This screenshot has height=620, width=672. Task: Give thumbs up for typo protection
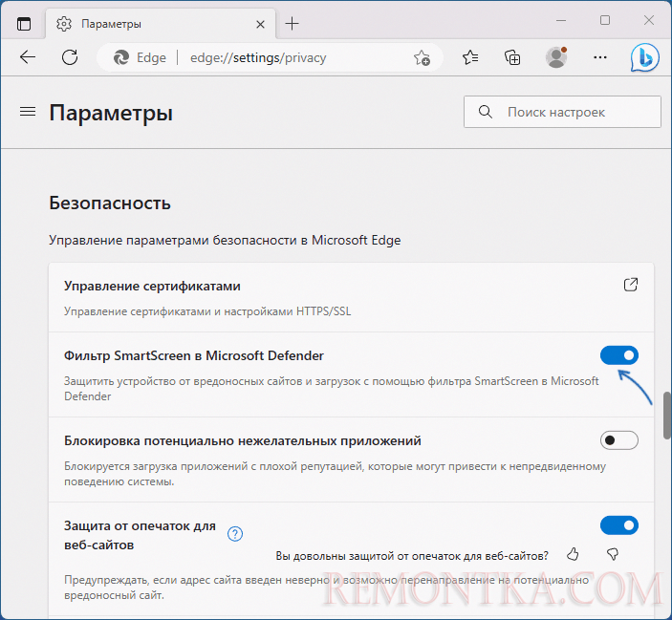(x=573, y=554)
